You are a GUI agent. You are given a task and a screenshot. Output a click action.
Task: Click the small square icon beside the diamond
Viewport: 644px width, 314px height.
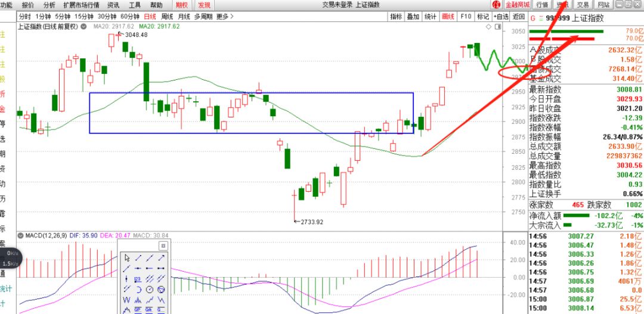(498, 27)
